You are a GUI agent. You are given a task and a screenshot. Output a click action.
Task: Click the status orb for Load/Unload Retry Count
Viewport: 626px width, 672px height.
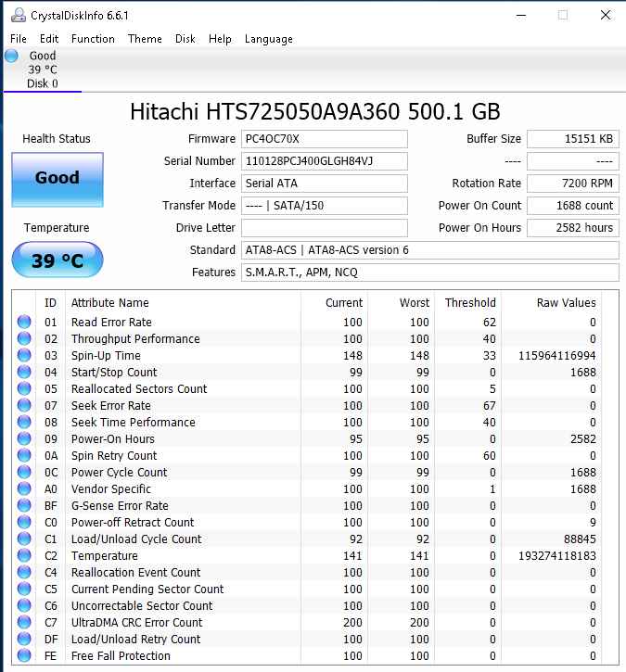[x=24, y=639]
